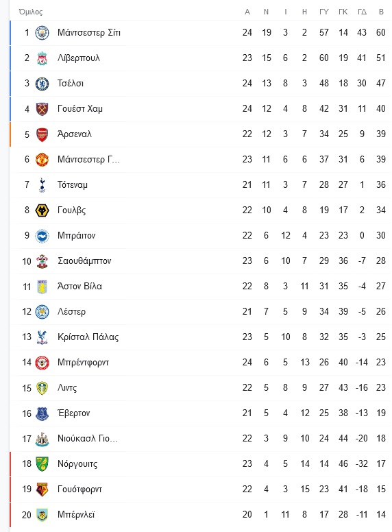Click the Liverpool club crest

(42, 58)
